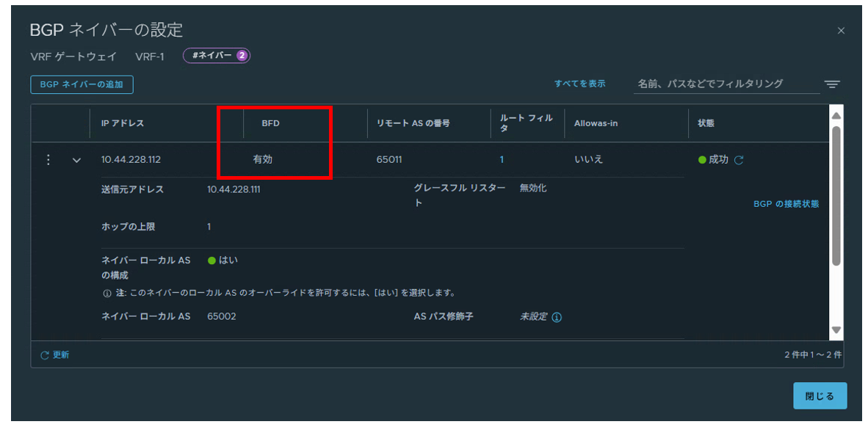Viewport: 868px width, 427px height.
Task: Click the リモート AS の番号 column header
Action: tap(413, 123)
